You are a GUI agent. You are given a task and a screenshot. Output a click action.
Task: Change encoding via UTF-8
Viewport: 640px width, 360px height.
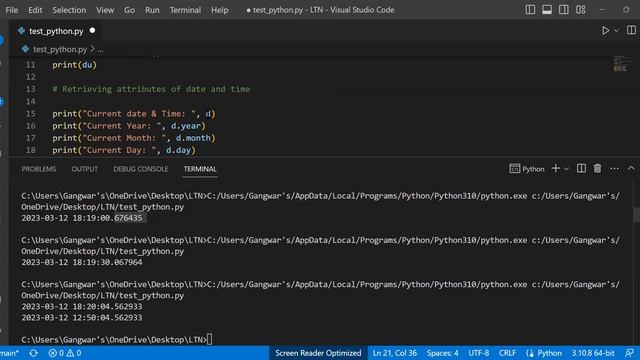478,353
